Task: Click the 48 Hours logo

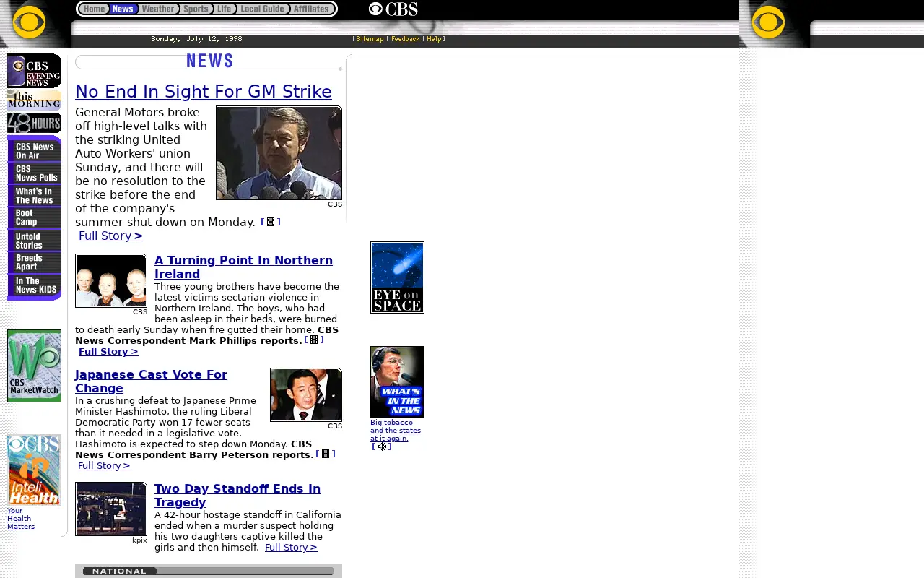Action: (34, 123)
